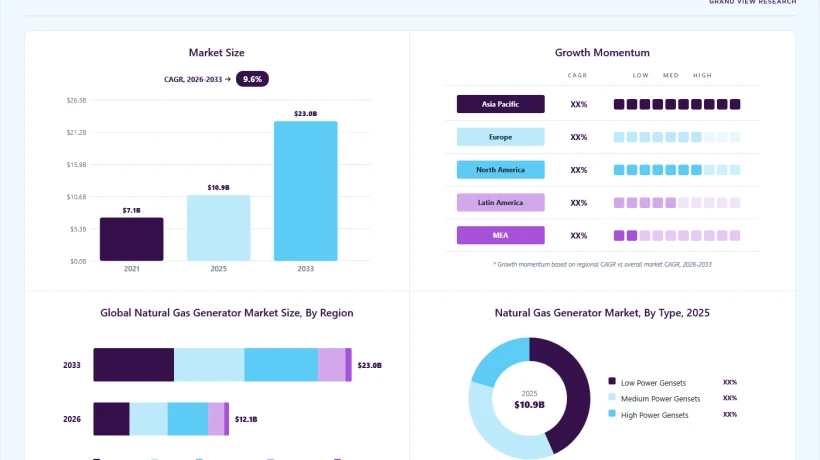Image resolution: width=820 pixels, height=460 pixels.
Task: Click the $10.9B donut center value
Action: 529,405
